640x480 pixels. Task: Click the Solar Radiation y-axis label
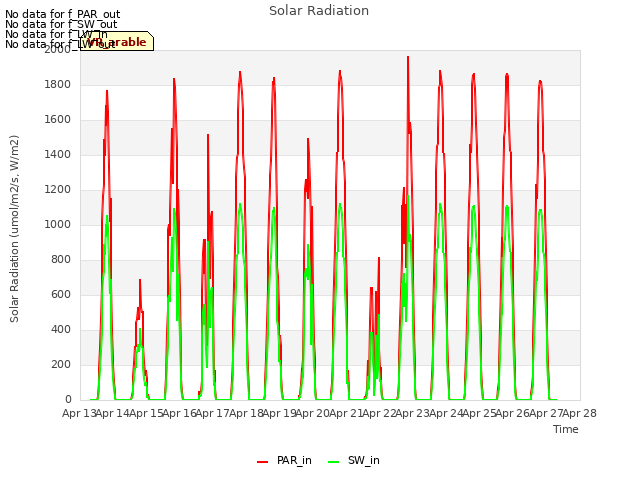[14, 229]
